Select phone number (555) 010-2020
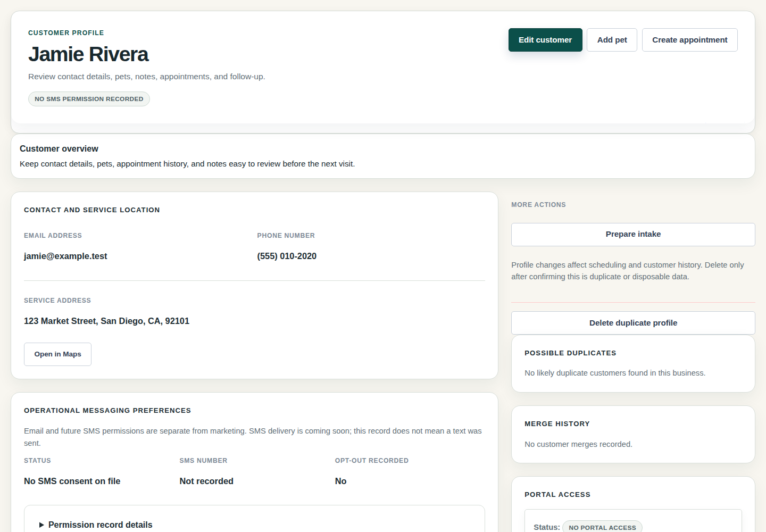The width and height of the screenshot is (766, 532). coord(287,256)
